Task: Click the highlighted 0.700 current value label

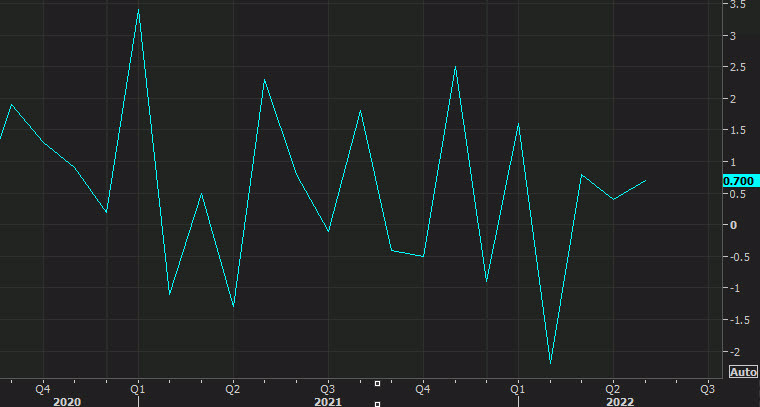Action: (738, 181)
